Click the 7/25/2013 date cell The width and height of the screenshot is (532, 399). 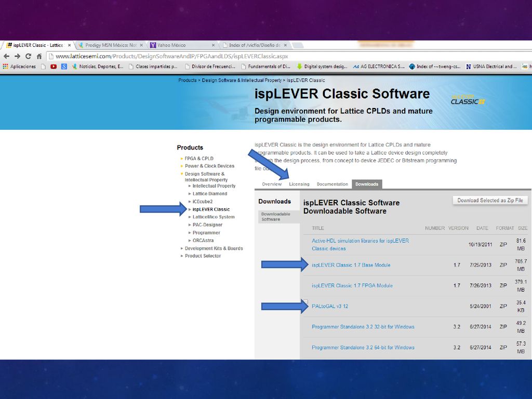pyautogui.click(x=481, y=265)
